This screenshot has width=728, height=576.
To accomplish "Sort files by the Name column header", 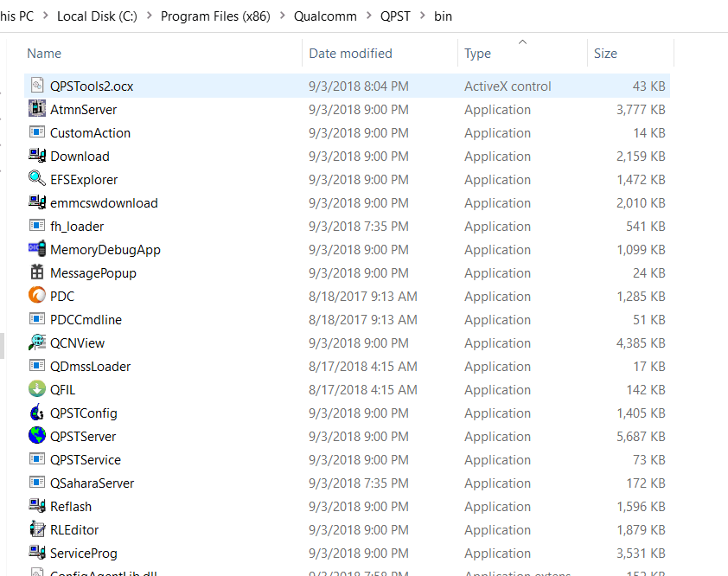I will pyautogui.click(x=44, y=53).
